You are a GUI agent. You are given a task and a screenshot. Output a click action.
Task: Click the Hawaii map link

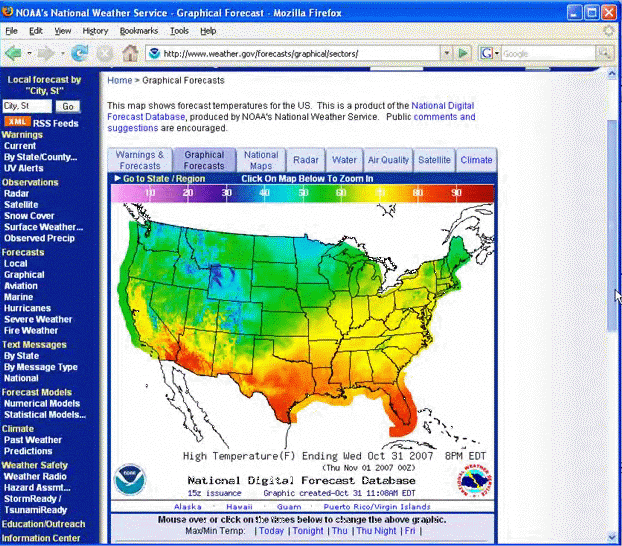click(239, 507)
